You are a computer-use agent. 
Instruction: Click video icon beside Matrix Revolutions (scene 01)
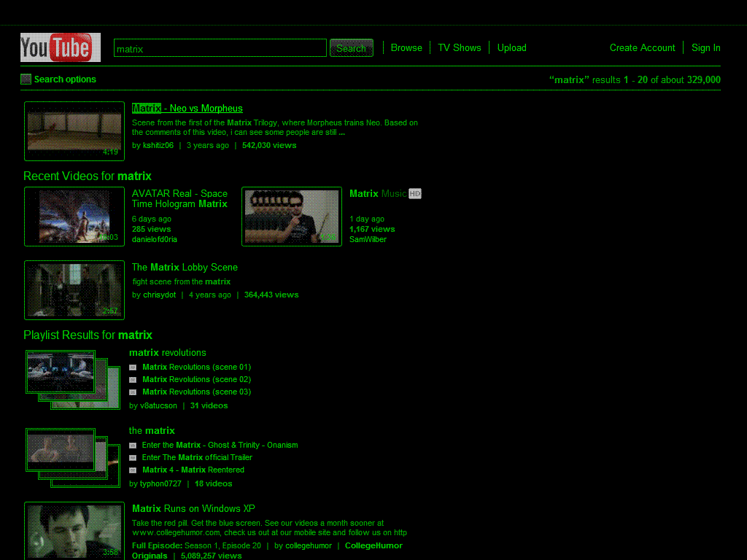tap(133, 367)
